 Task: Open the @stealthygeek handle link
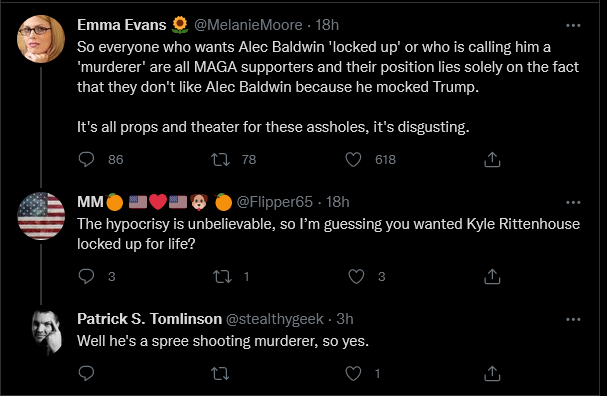pyautogui.click(x=274, y=319)
